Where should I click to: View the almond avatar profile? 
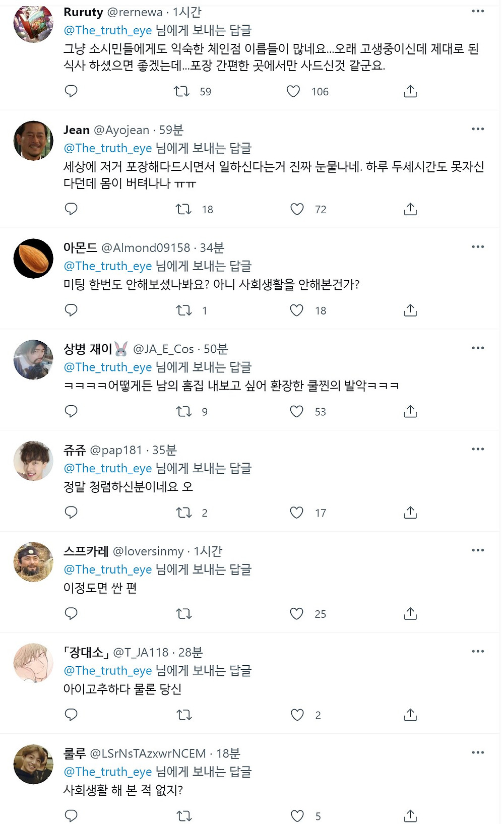[33, 259]
